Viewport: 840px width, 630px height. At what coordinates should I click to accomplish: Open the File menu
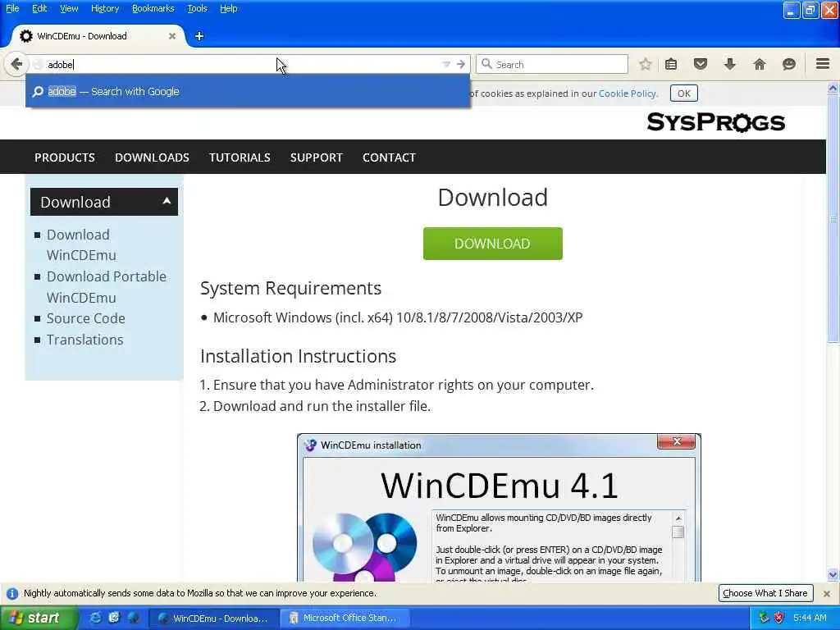tap(12, 8)
